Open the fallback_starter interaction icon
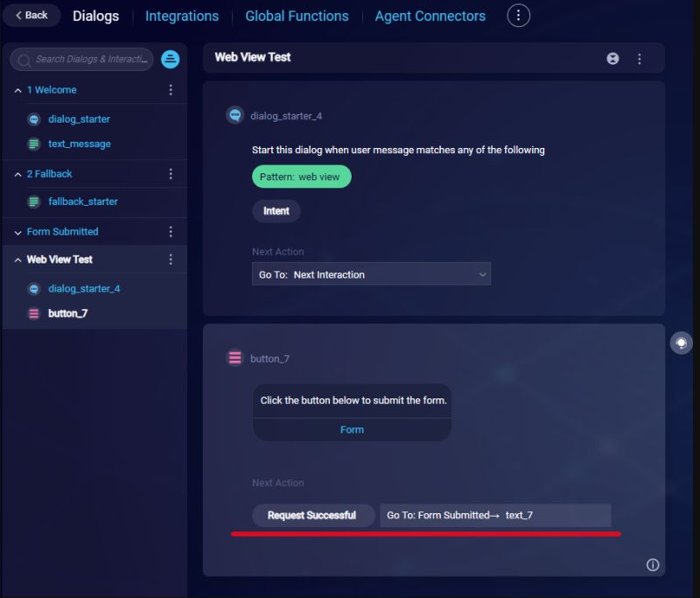 (32, 201)
